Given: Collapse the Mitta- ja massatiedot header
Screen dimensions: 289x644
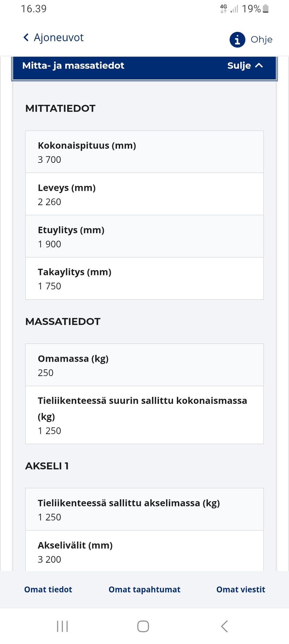Looking at the screenshot, I should pyautogui.click(x=144, y=68).
